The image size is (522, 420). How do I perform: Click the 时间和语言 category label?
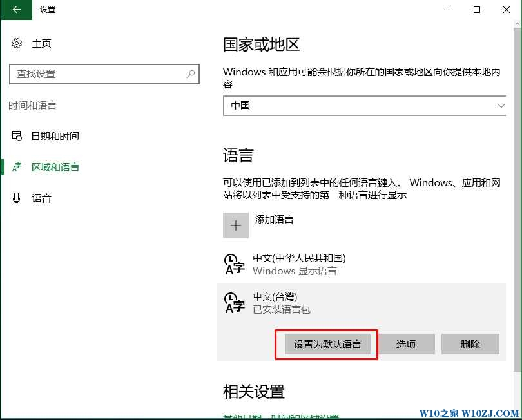(x=32, y=106)
